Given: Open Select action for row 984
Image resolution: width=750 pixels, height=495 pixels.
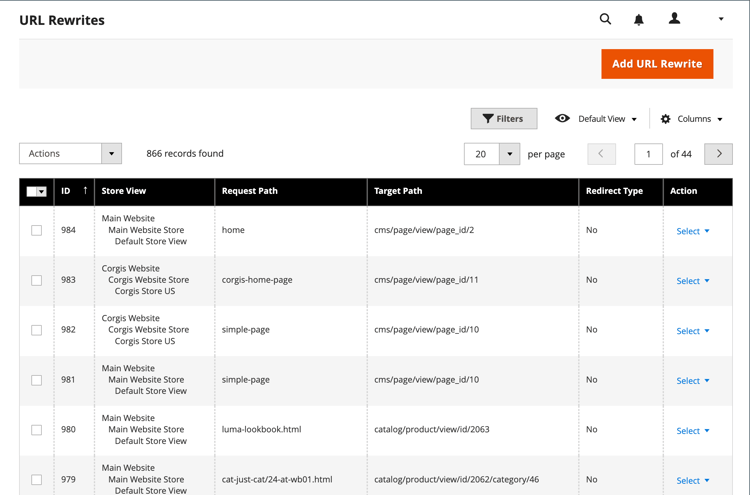Looking at the screenshot, I should point(693,231).
